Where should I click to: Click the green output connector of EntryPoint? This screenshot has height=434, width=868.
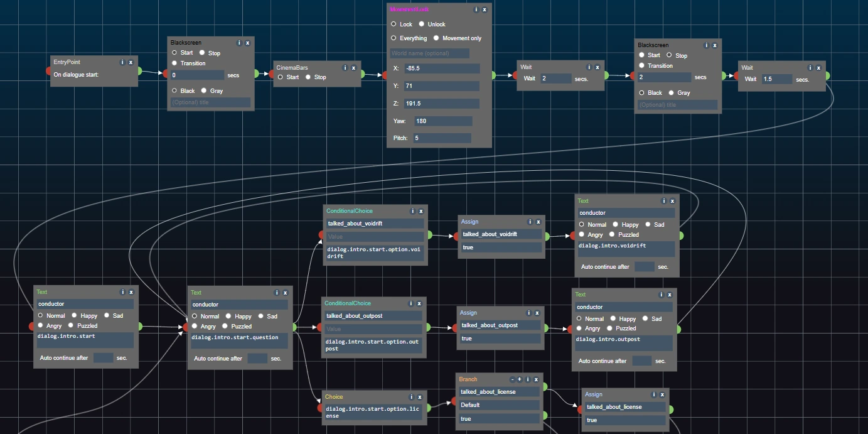(x=140, y=71)
